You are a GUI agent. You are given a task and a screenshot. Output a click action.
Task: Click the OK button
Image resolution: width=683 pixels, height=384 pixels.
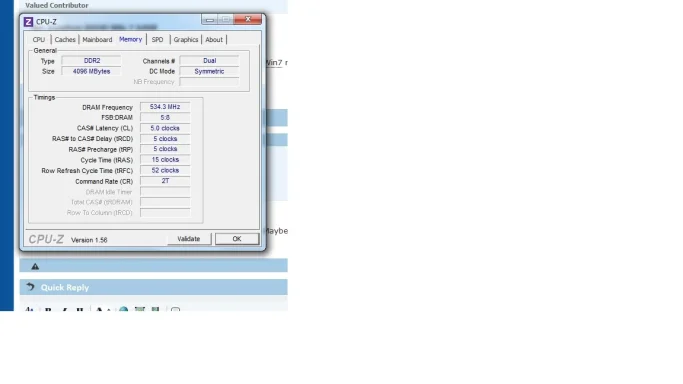(x=237, y=239)
